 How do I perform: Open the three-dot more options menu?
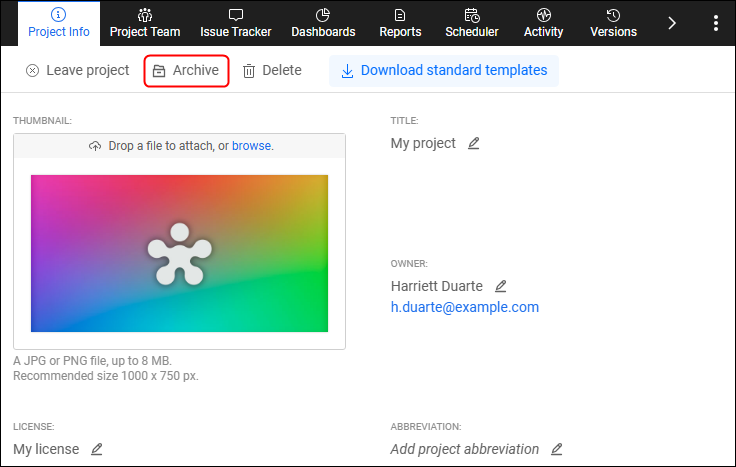[x=715, y=23]
